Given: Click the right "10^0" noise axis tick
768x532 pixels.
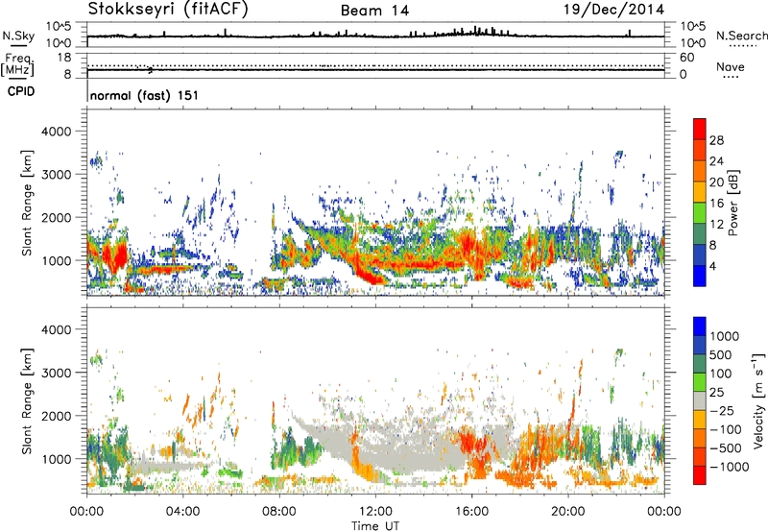Looking at the screenshot, I should coord(693,43).
